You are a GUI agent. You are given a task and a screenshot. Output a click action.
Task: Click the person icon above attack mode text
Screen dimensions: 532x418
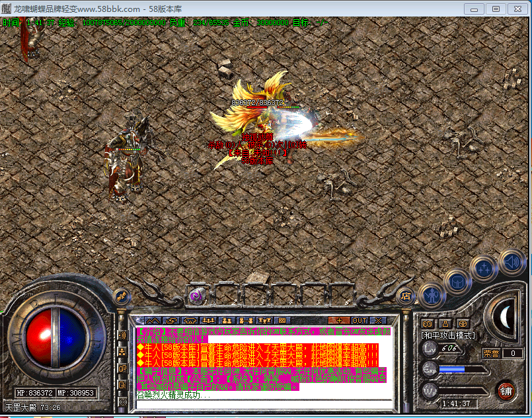[x=445, y=323]
